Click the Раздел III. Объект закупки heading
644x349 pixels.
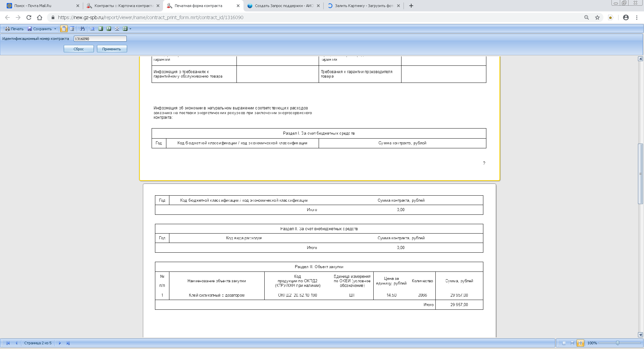(x=319, y=267)
